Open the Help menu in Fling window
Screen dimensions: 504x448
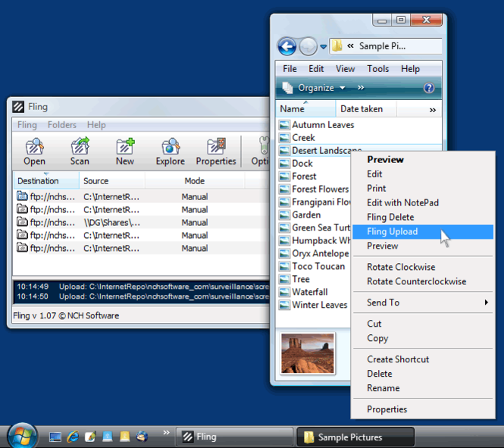pos(96,124)
